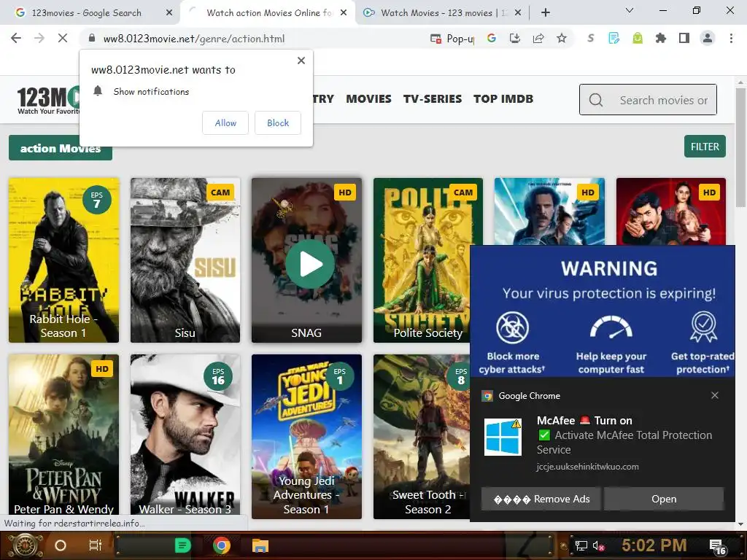Screen dimensions: 747x560
Task: Open Chrome three-dot menu
Action: (x=731, y=38)
